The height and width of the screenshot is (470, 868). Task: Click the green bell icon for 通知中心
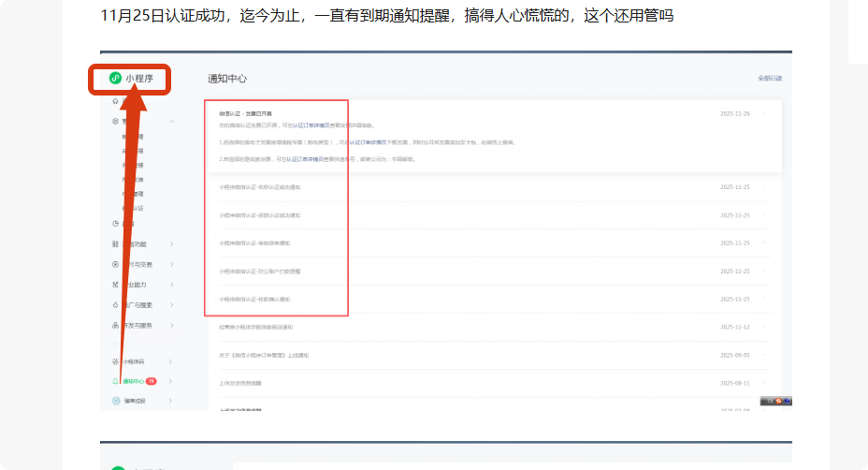pyautogui.click(x=115, y=381)
